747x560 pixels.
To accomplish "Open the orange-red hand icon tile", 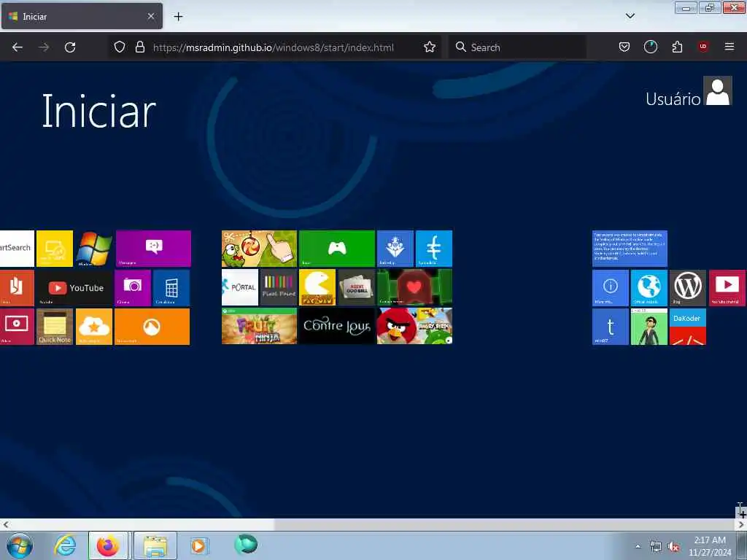I will pos(17,287).
